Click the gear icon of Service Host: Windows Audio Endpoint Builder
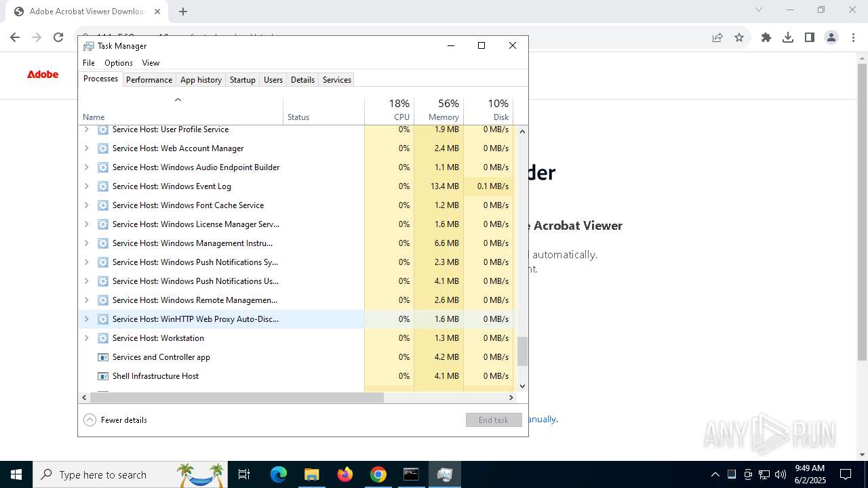This screenshot has width=868, height=488. tap(103, 167)
